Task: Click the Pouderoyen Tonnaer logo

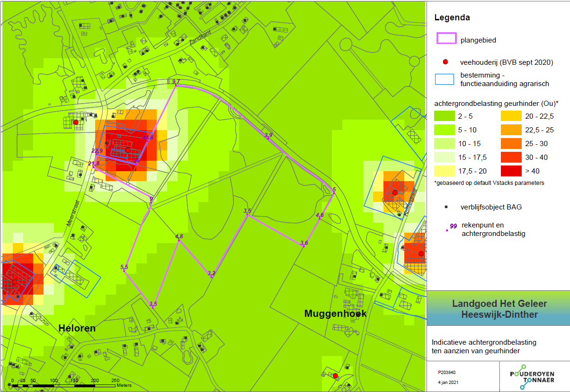Action: (x=532, y=376)
